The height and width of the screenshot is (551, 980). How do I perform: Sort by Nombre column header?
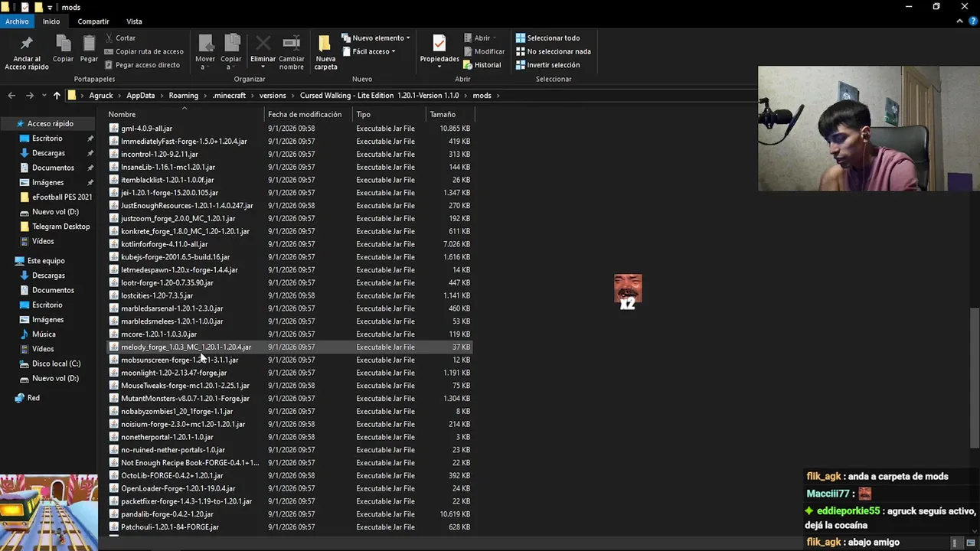(x=184, y=114)
